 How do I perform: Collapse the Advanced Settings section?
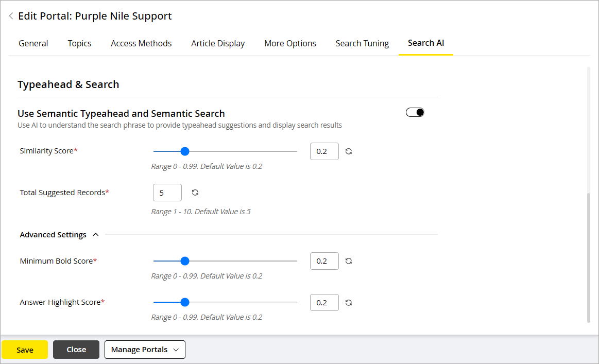coord(95,235)
